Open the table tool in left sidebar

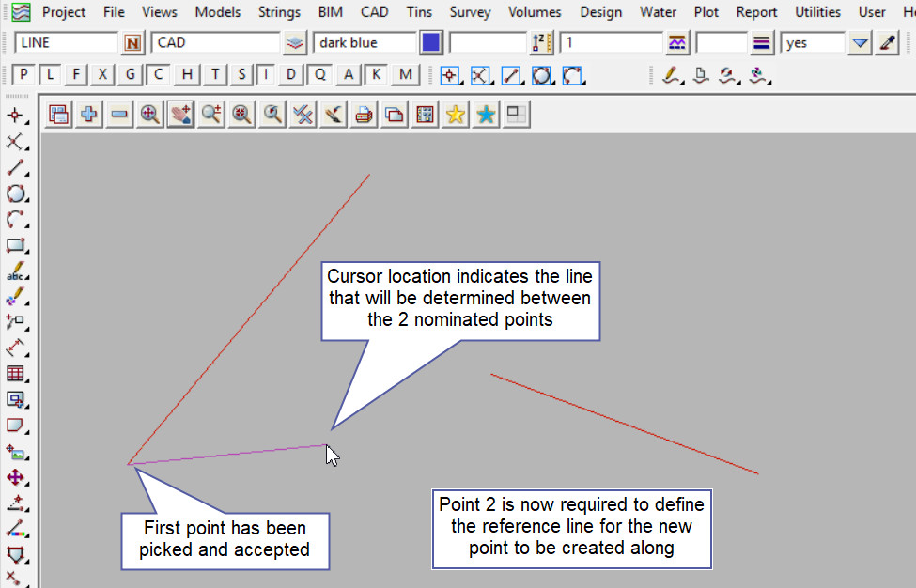click(x=15, y=374)
